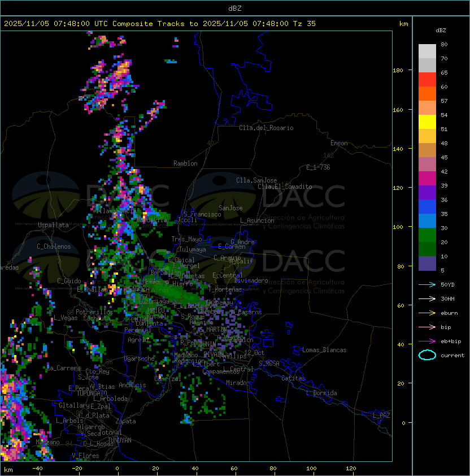470x476 pixels.
Task: Click the Composite Tracks timestamp header
Action: [x=160, y=24]
